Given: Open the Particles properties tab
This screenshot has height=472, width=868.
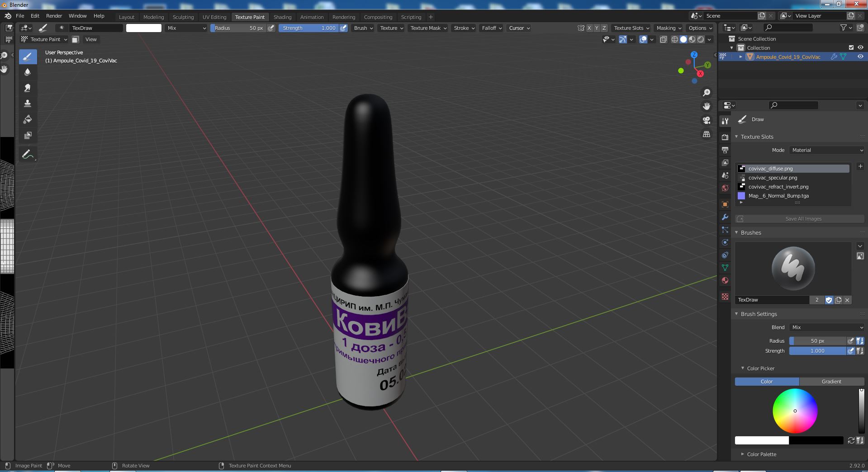Looking at the screenshot, I should [x=725, y=230].
